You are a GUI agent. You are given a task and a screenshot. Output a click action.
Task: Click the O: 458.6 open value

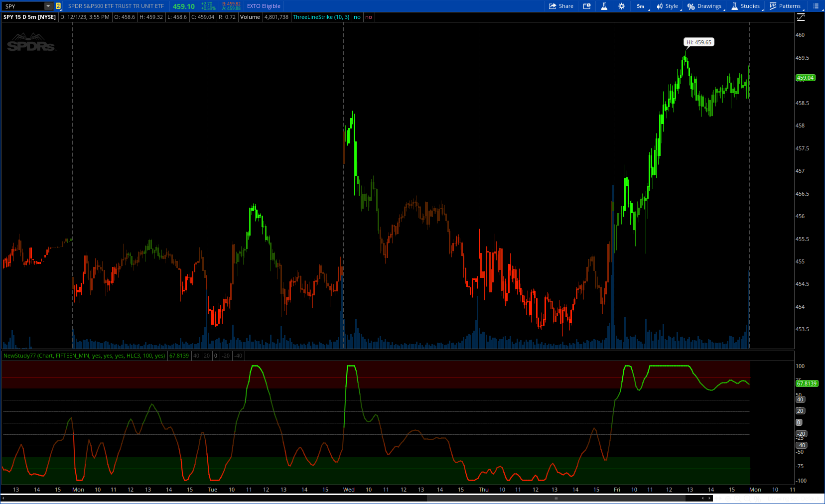125,17
